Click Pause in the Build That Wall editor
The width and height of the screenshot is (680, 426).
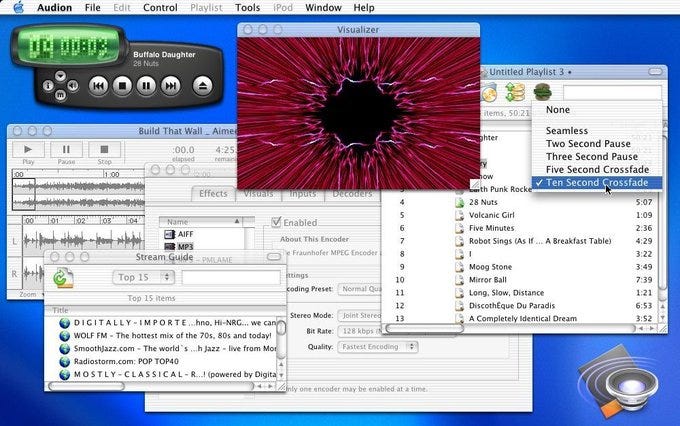tap(66, 150)
